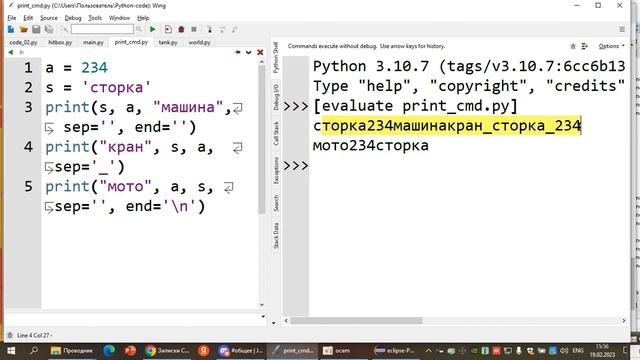The image size is (640, 360).
Task: Go back with the green left arrow
Action: coord(11,52)
